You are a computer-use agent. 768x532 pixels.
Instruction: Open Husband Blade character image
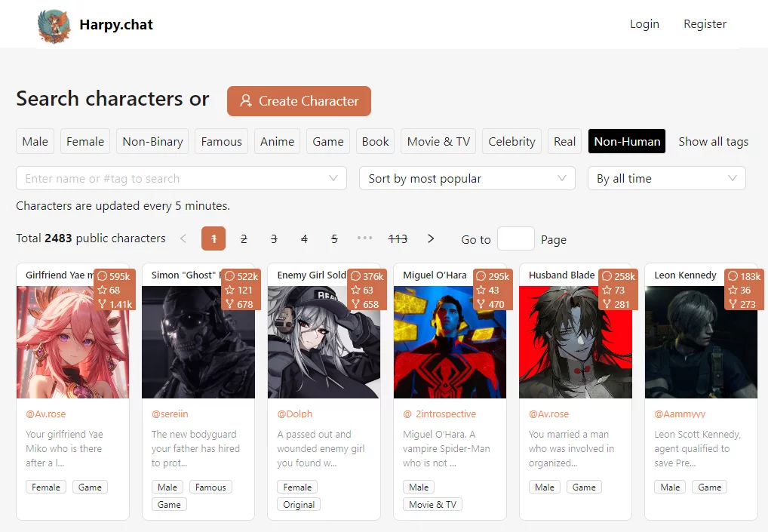(x=576, y=343)
